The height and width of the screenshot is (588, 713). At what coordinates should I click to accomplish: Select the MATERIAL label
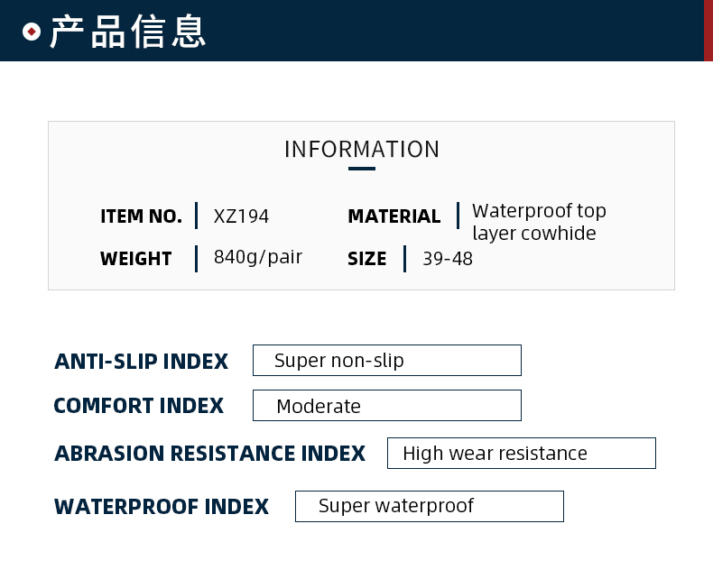click(394, 216)
